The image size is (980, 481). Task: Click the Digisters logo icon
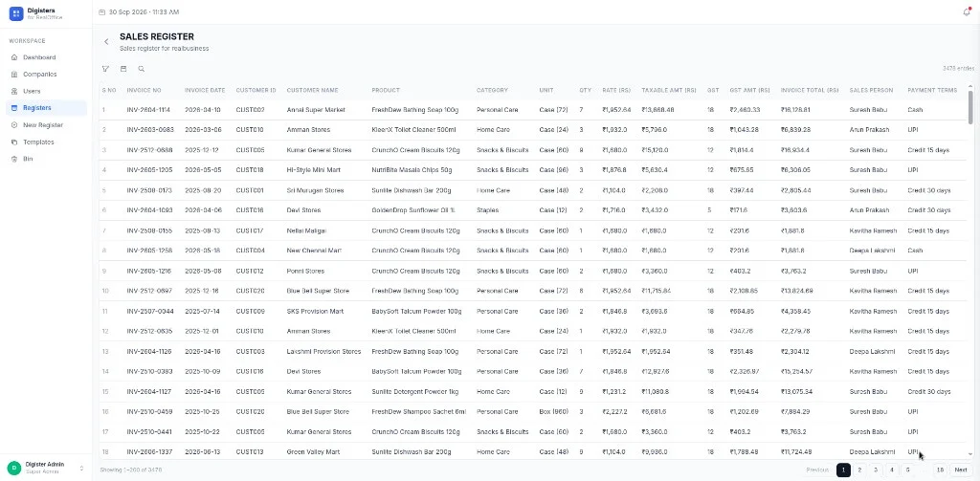coord(16,13)
